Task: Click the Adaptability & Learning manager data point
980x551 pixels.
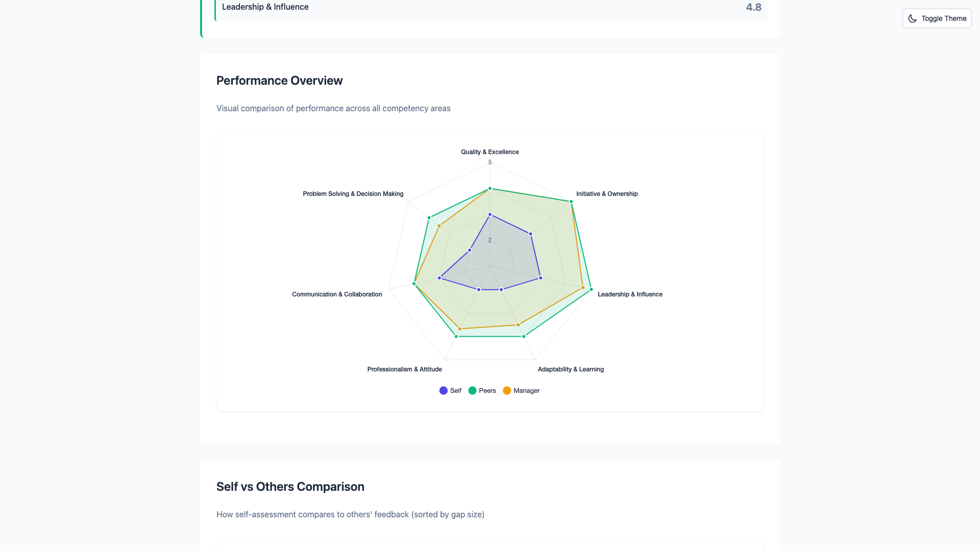Action: coord(518,324)
